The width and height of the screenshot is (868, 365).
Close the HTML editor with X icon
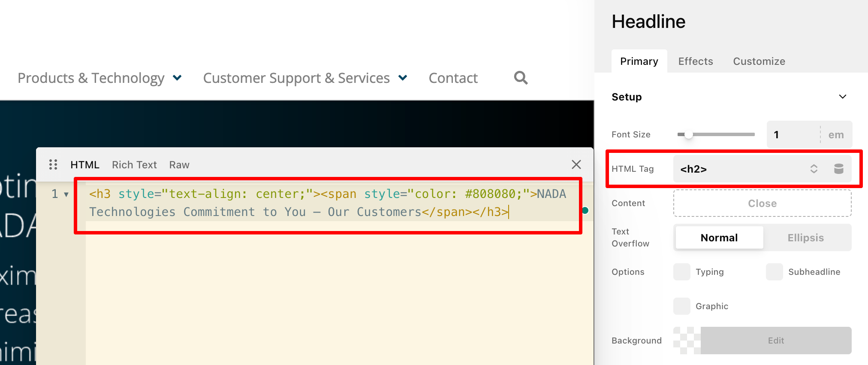click(576, 164)
